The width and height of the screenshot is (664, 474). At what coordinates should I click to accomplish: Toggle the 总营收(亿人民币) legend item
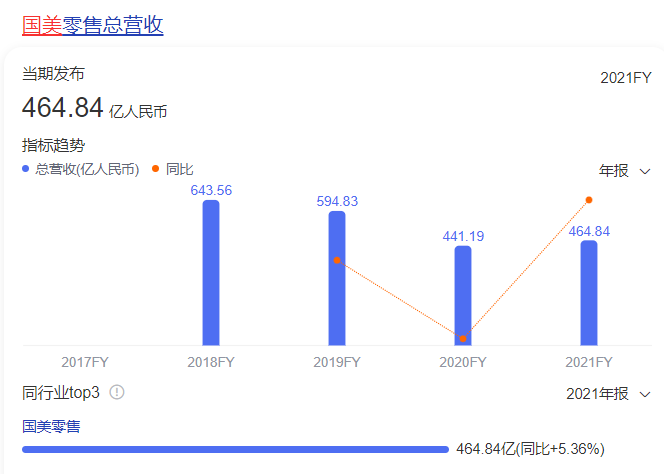point(80,169)
